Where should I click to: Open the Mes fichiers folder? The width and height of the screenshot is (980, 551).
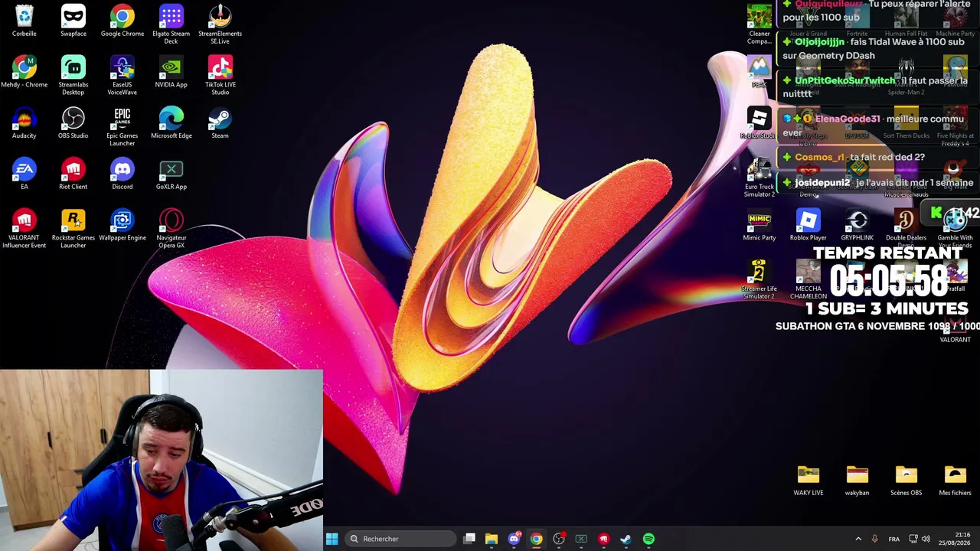point(955,481)
